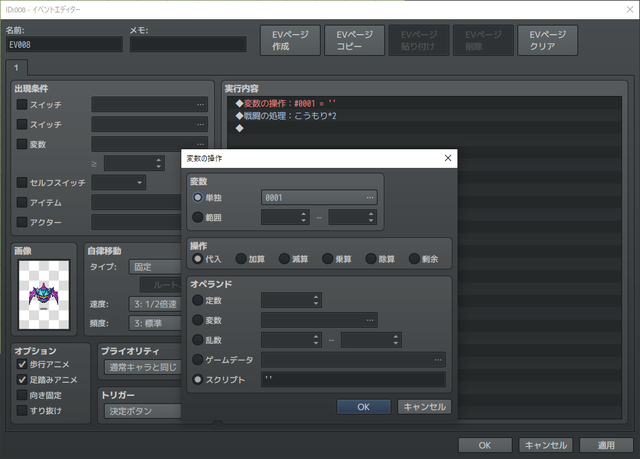This screenshot has height=459, width=640.
Task: Uncheck the 足踏みアニメ option
Action: (x=22, y=379)
